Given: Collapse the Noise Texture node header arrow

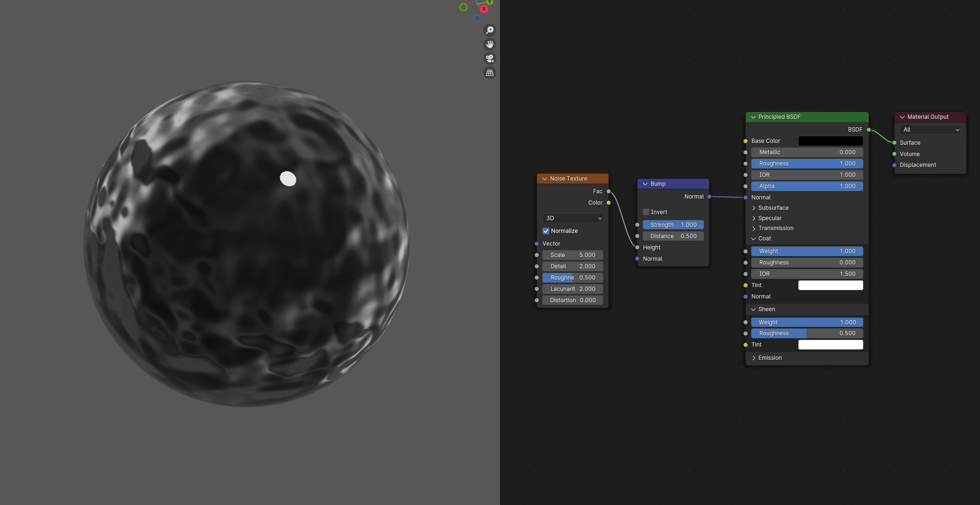Looking at the screenshot, I should tap(544, 179).
